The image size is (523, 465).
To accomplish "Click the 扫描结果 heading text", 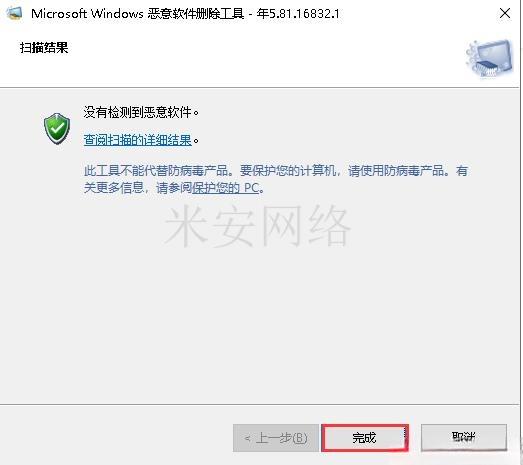I will 44,47.
